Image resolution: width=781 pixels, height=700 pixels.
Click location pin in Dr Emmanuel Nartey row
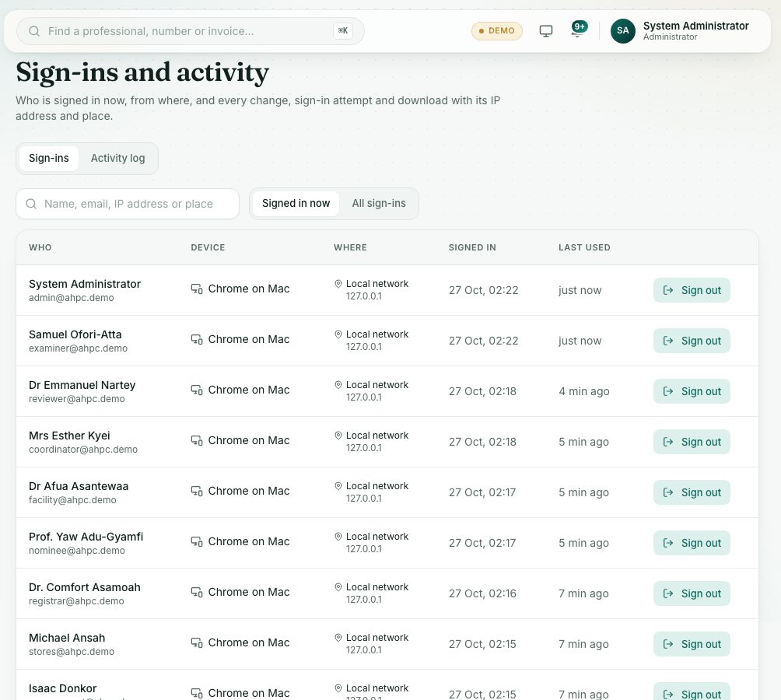(x=338, y=385)
